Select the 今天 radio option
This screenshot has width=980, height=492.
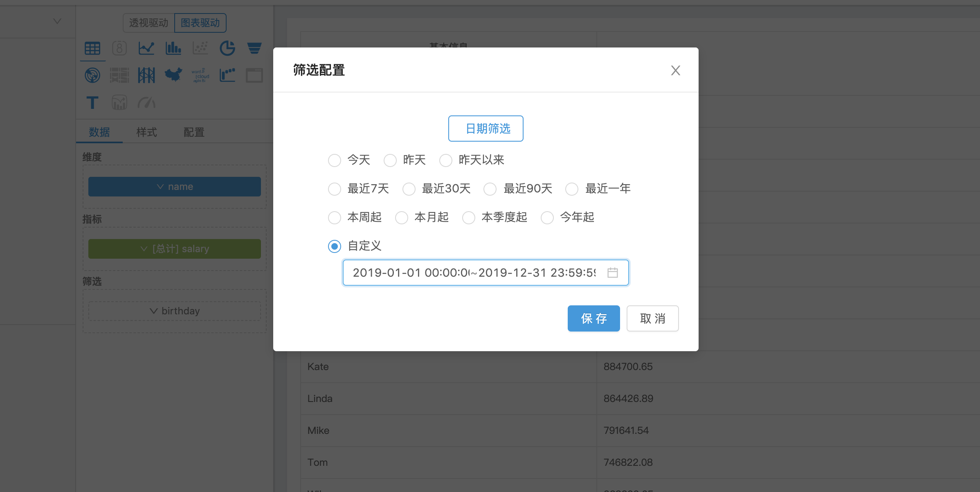click(x=335, y=160)
